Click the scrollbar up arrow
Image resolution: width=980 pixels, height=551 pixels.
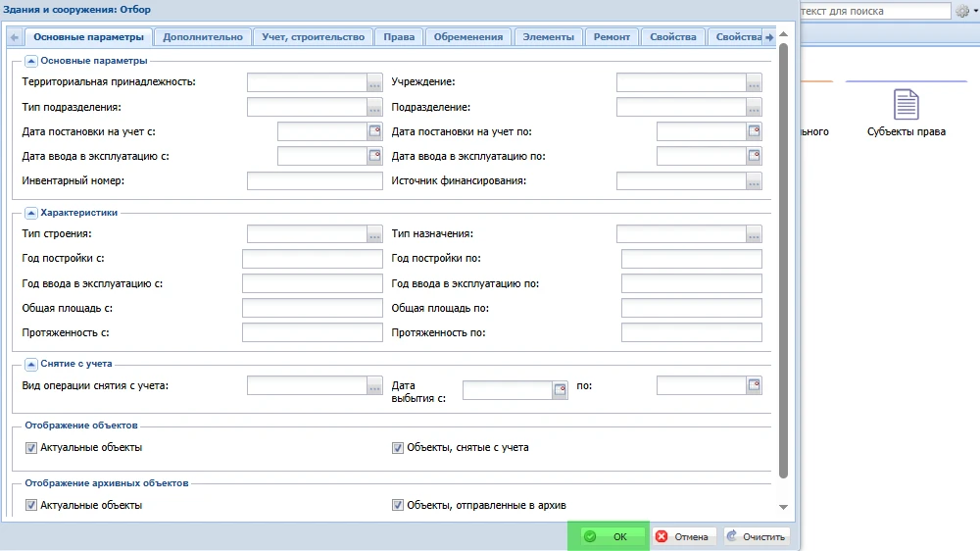click(x=783, y=33)
